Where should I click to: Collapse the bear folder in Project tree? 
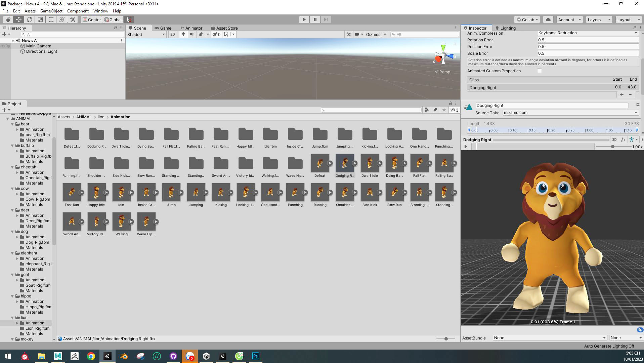12,124
